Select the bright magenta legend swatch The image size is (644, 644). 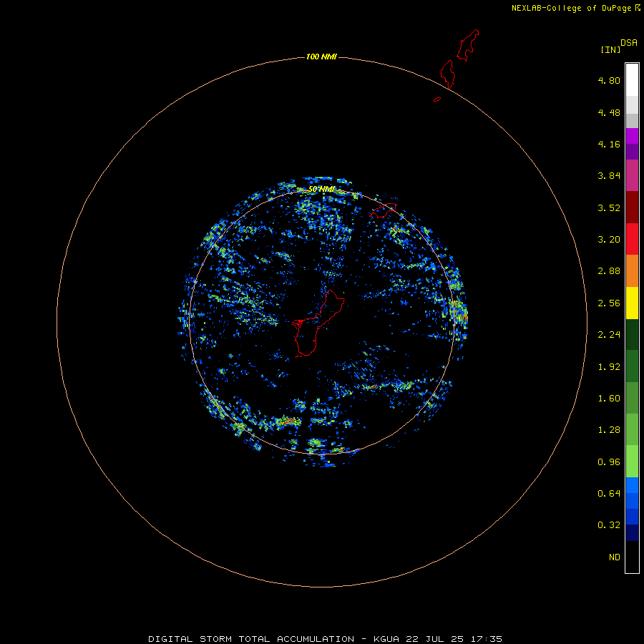tap(632, 136)
